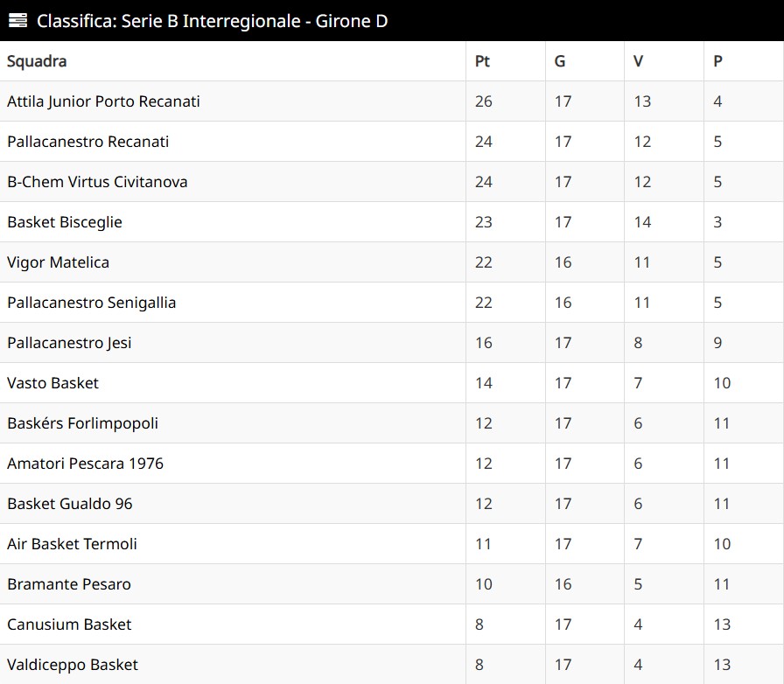Screen dimensions: 784x684
Task: Click the Squadra column header
Action: tap(37, 61)
